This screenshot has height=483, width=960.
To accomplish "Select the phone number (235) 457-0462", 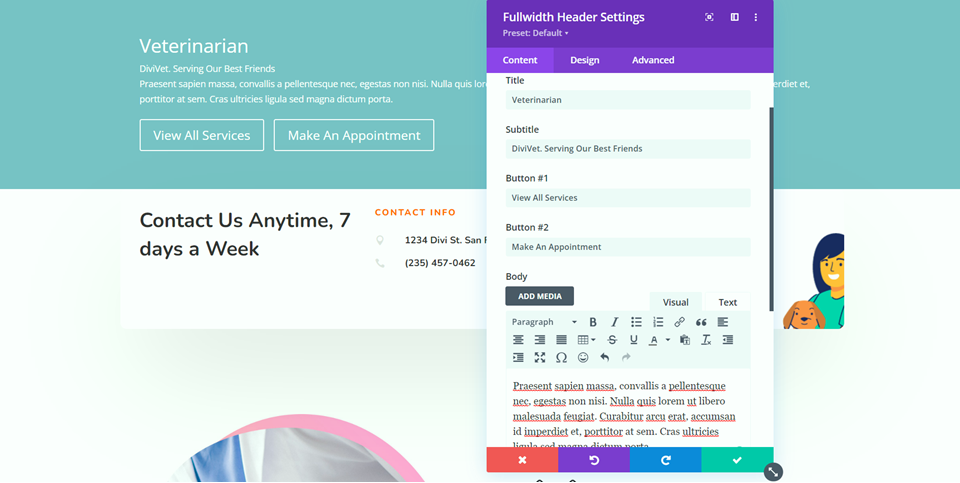I will click(440, 263).
